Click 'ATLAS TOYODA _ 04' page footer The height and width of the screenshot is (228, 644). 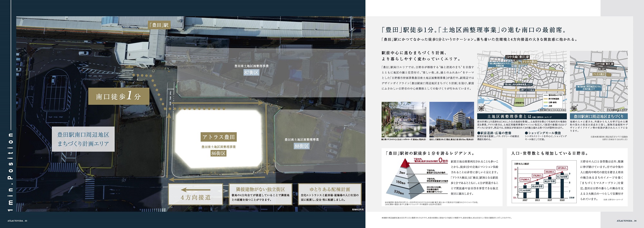[x=627, y=221]
